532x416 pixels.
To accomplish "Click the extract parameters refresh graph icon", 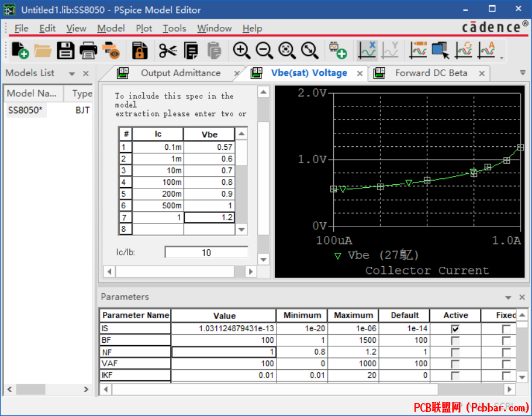I will pos(464,50).
